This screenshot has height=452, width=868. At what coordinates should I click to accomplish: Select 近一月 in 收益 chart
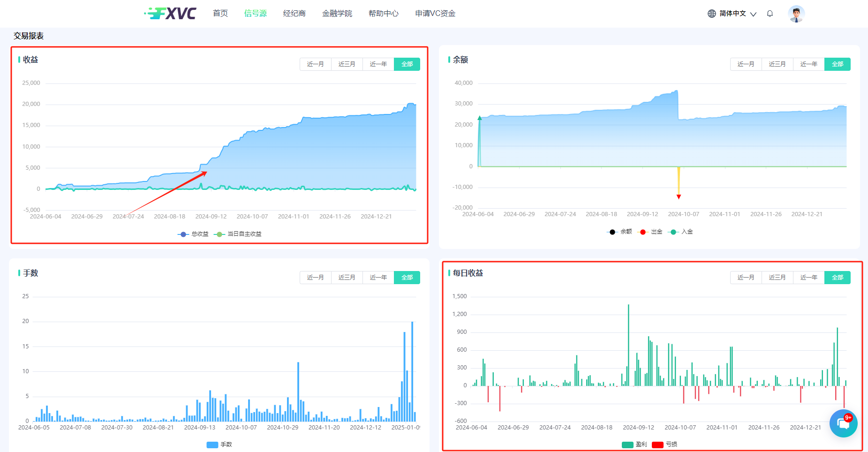(x=316, y=64)
